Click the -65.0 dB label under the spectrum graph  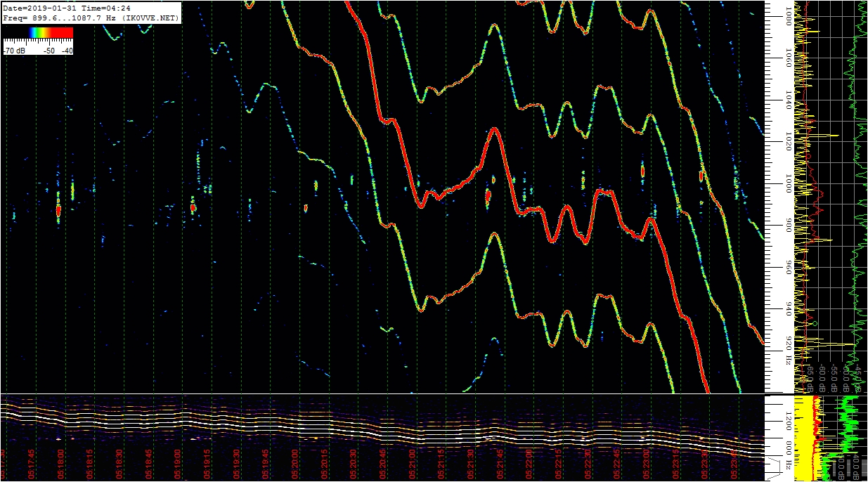(x=811, y=377)
